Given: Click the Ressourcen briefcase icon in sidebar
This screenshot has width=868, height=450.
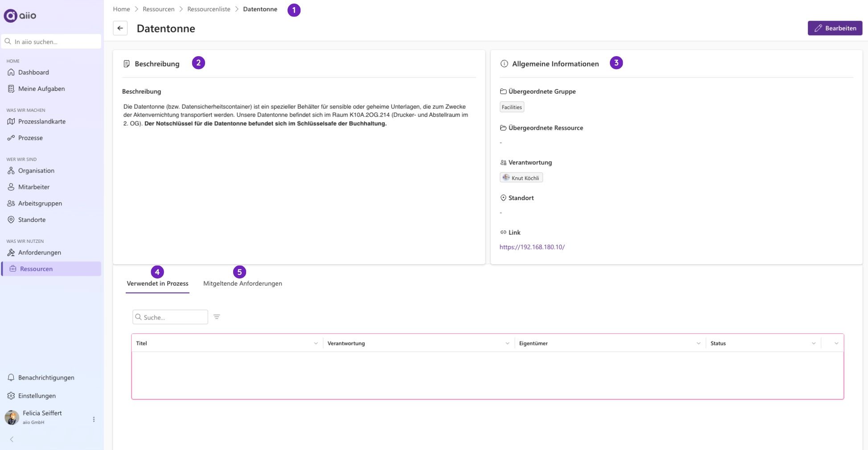Looking at the screenshot, I should point(13,269).
